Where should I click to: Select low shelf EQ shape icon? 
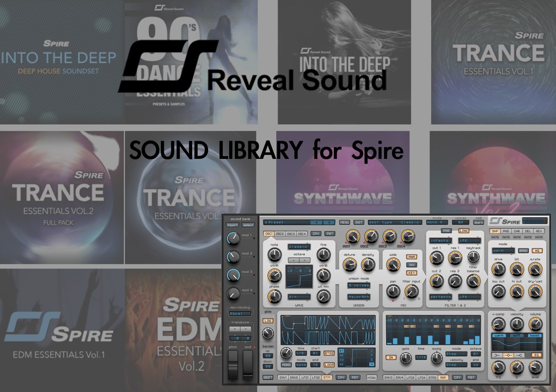[x=497, y=355]
